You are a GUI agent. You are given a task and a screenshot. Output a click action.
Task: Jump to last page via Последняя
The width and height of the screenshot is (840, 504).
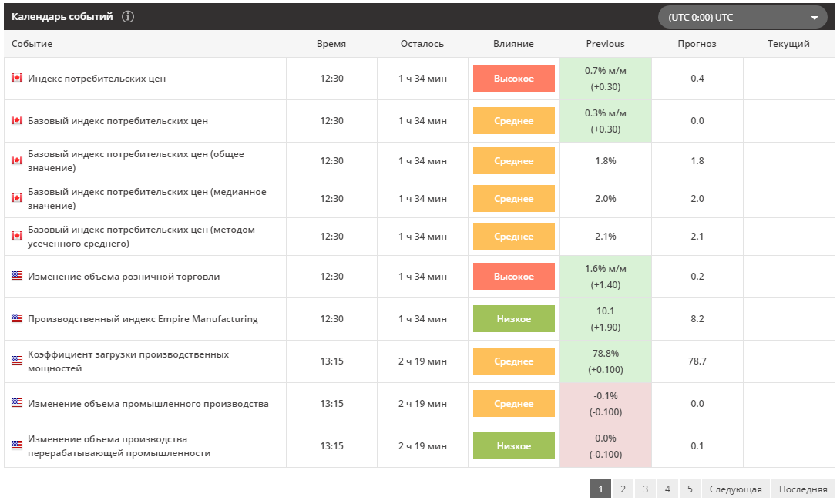(803, 489)
